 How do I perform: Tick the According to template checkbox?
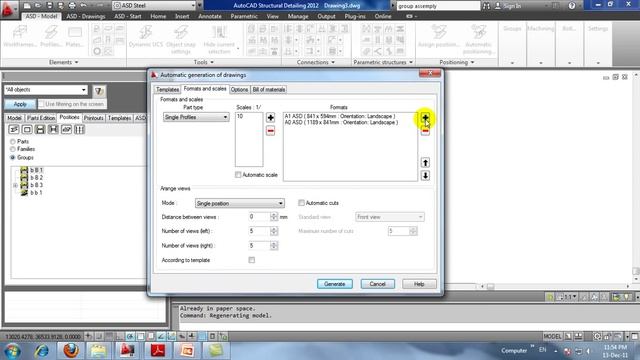(251, 260)
